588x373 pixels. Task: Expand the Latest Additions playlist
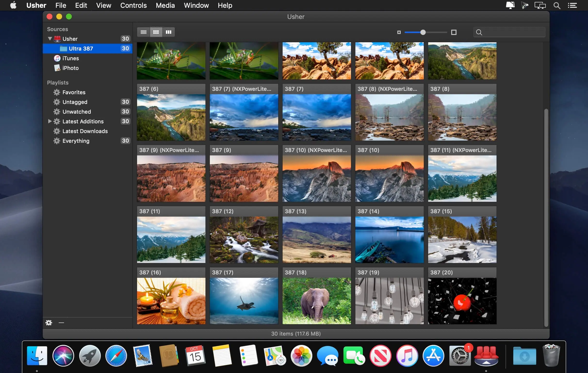(49, 121)
